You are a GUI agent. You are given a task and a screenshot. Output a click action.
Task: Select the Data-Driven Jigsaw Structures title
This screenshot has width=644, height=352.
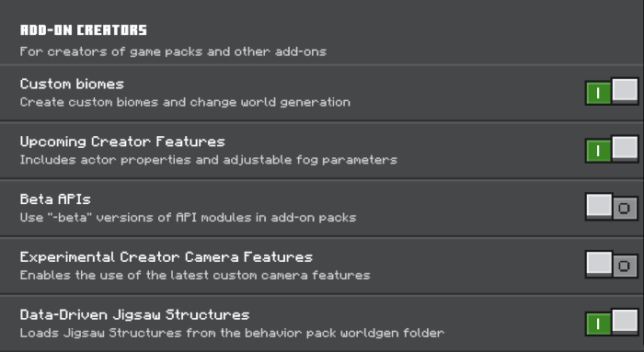point(134,315)
